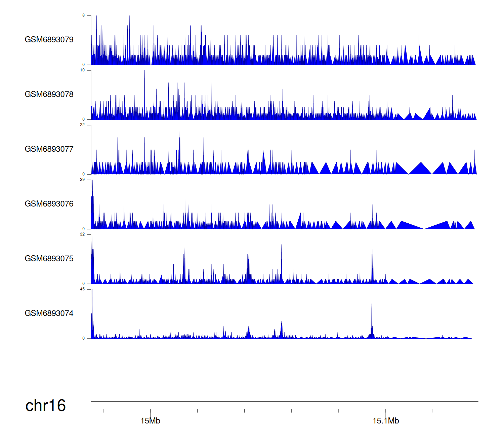Select the y-axis maximum value 10
This screenshot has height=444, width=504.
point(83,70)
